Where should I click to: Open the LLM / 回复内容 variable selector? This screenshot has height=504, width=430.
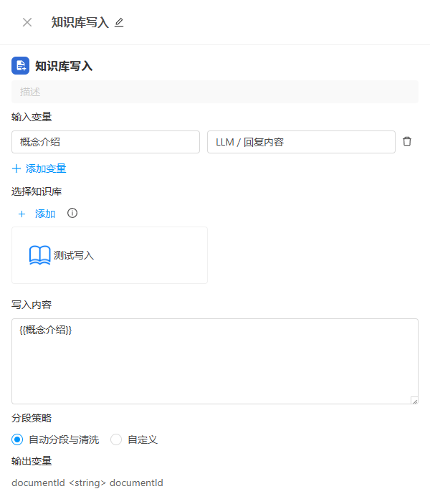[x=301, y=142]
